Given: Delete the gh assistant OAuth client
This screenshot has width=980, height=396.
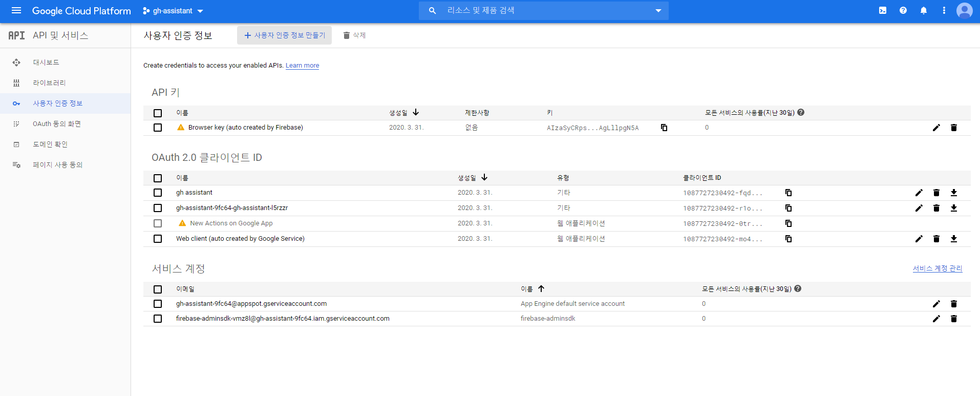Looking at the screenshot, I should coord(936,193).
